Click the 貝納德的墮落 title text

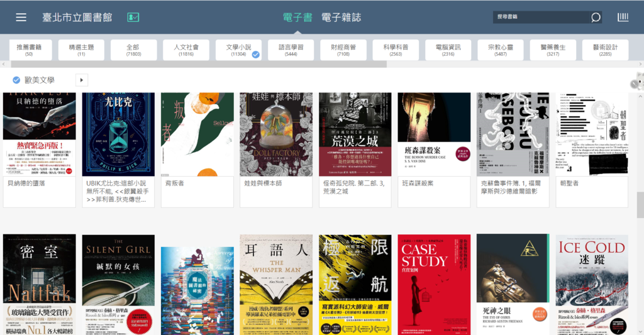(x=26, y=183)
